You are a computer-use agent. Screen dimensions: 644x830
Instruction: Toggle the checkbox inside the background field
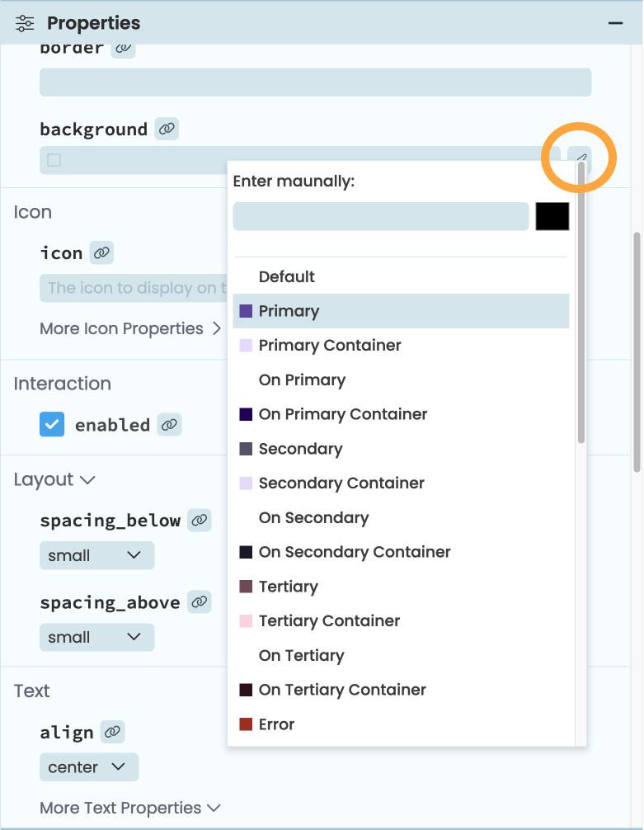tap(52, 158)
